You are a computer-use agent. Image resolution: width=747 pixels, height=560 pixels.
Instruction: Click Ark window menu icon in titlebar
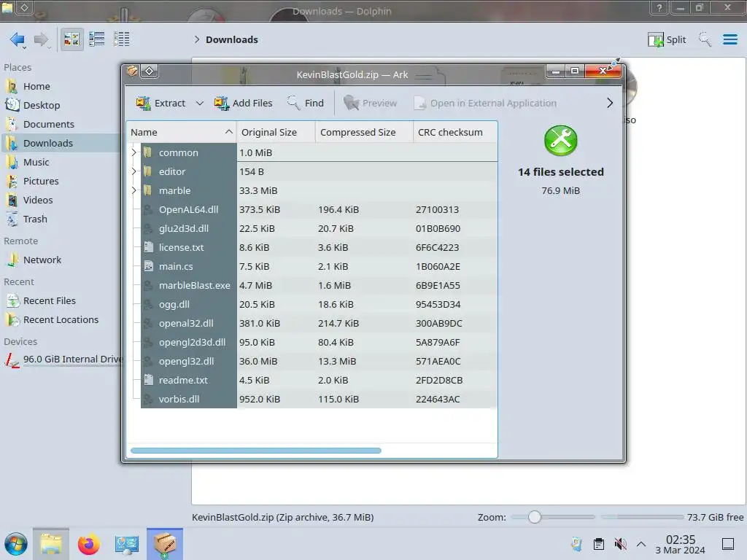coord(132,71)
